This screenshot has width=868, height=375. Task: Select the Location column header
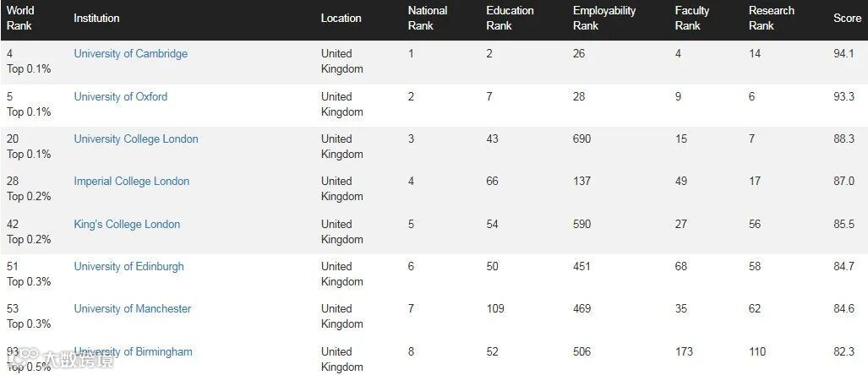click(341, 18)
